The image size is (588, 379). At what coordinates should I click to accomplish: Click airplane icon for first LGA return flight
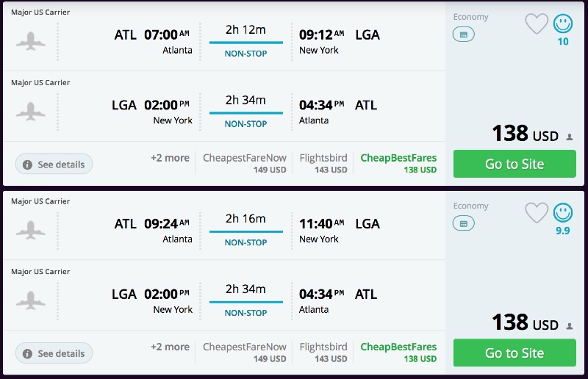pos(31,112)
